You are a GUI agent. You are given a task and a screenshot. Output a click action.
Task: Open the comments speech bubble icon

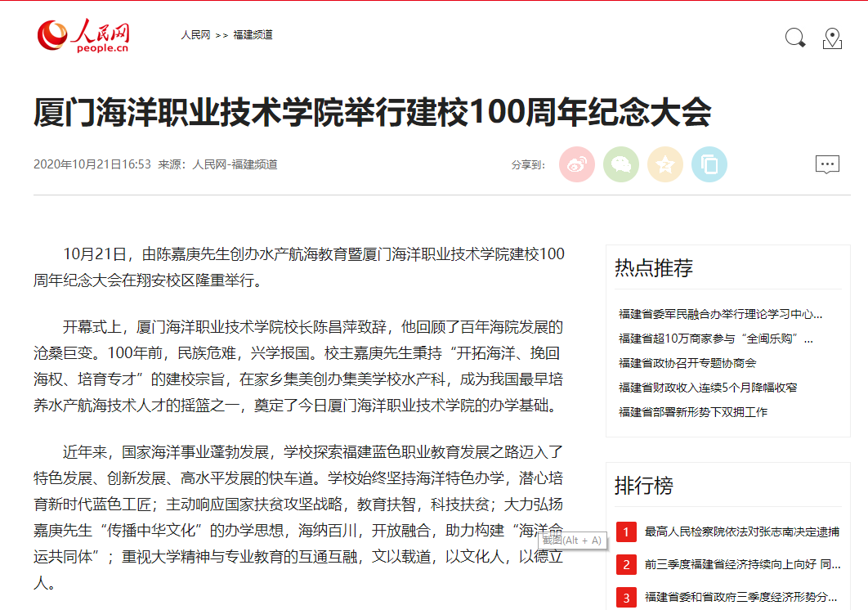pyautogui.click(x=827, y=164)
